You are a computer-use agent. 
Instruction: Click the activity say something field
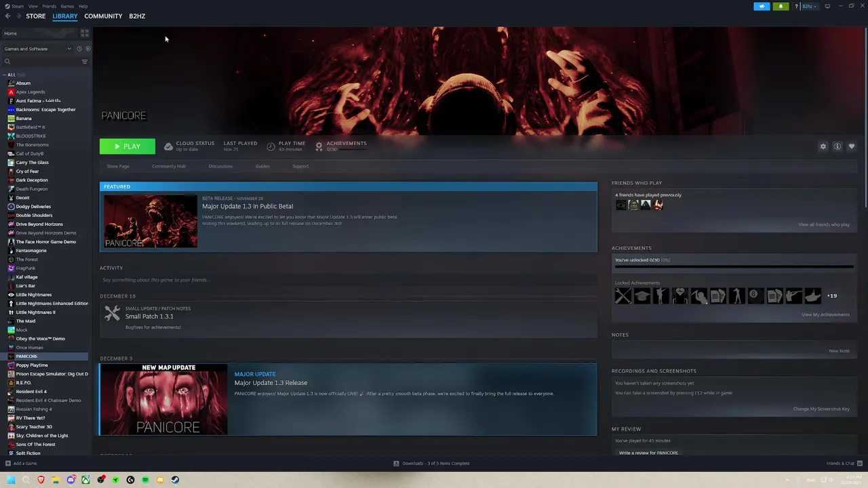click(348, 280)
